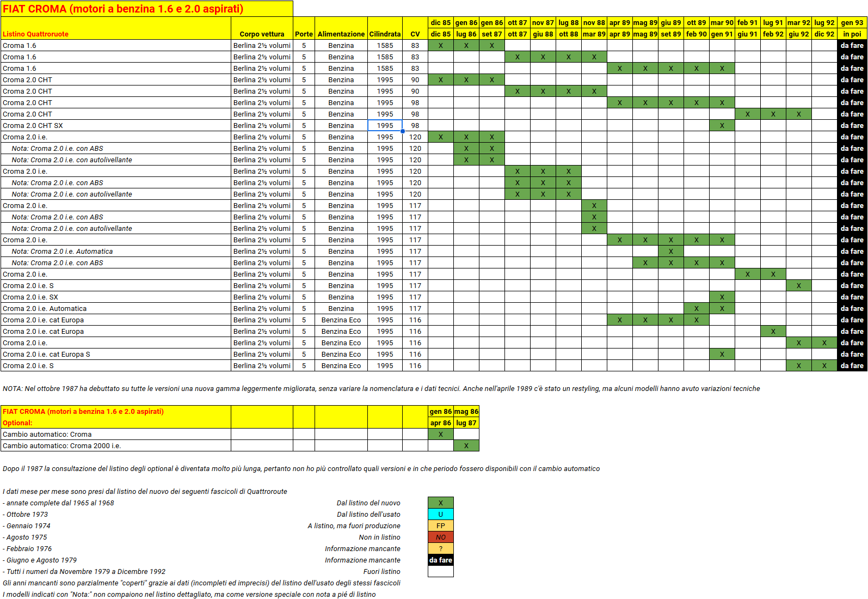Select the 'giu 89' date header
This screenshot has width=868, height=599.
(671, 22)
